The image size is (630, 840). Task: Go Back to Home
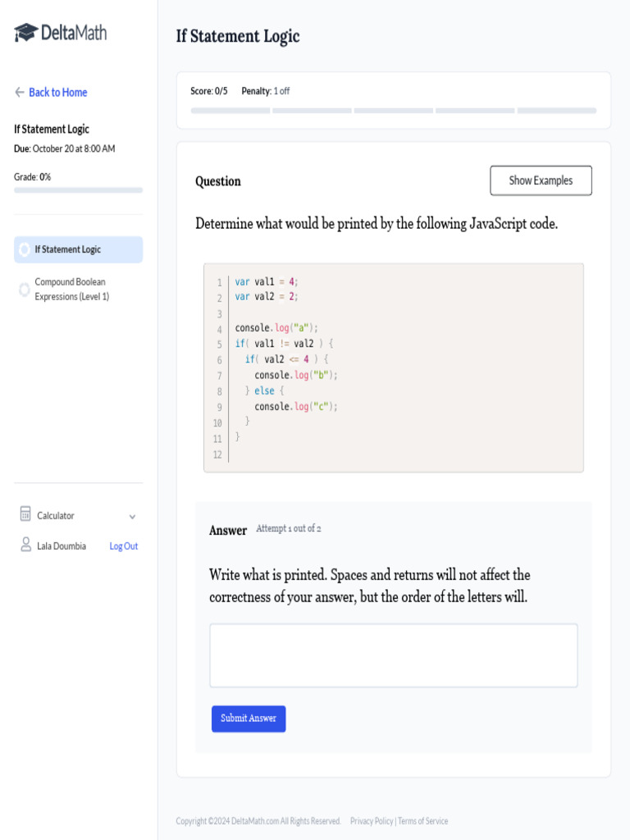point(57,93)
